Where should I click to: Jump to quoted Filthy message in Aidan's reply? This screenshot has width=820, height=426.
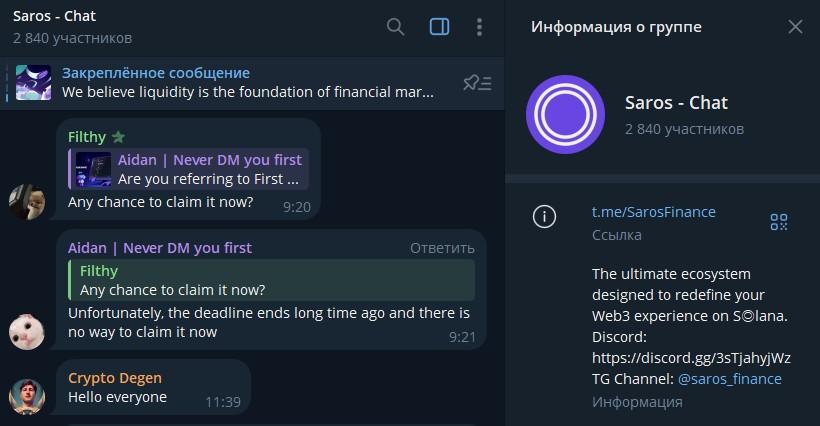tap(272, 281)
